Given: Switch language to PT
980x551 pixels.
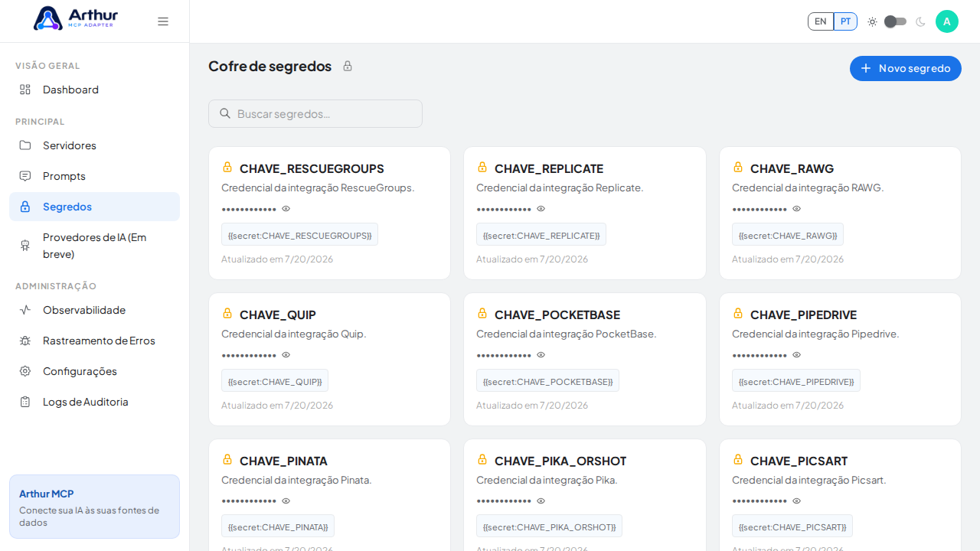Looking at the screenshot, I should (x=845, y=21).
